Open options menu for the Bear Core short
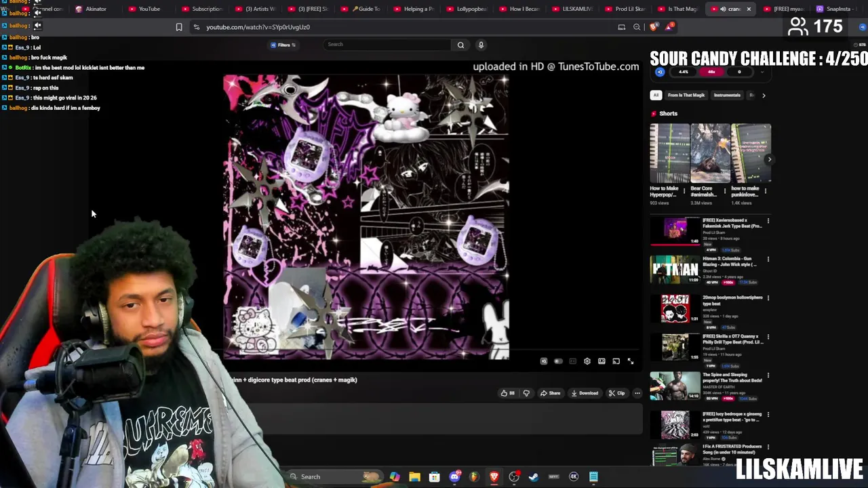 [725, 191]
